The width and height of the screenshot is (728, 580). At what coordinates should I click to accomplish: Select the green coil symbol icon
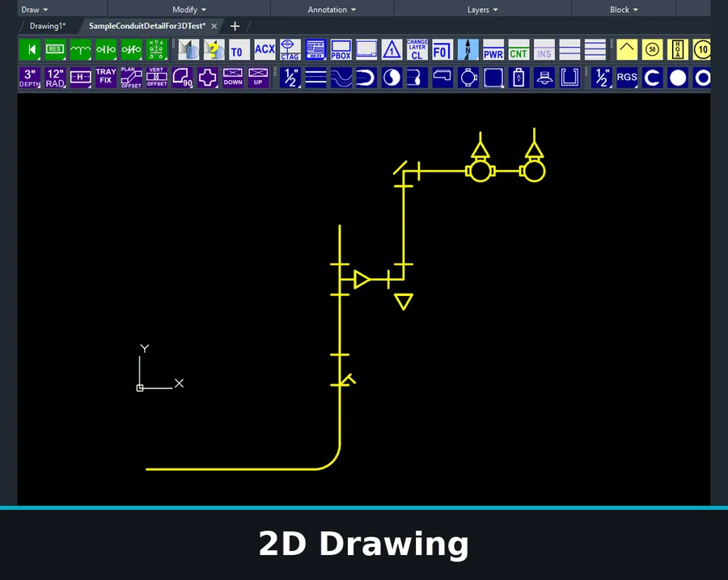(x=80, y=49)
